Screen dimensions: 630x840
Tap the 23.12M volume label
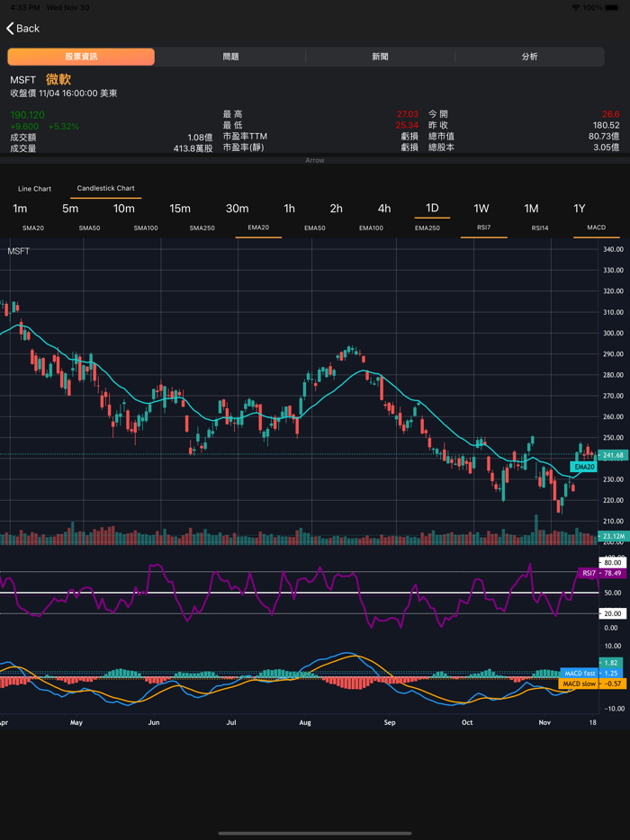pos(612,536)
